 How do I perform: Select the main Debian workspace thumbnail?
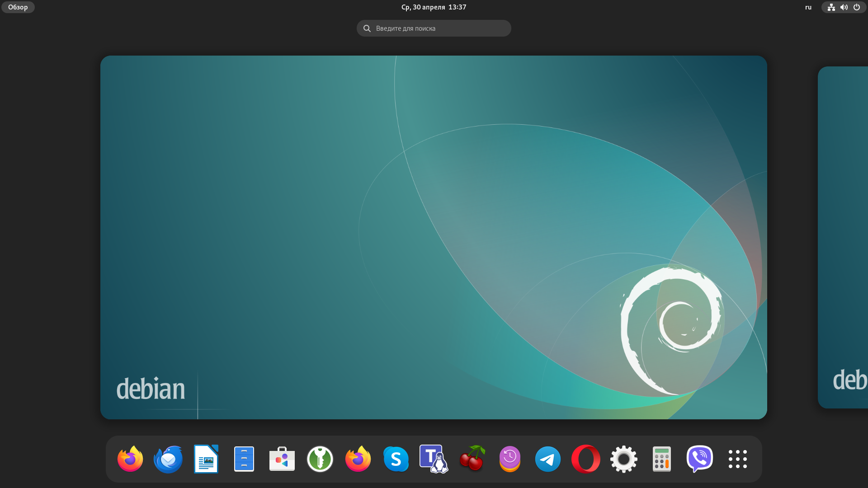(434, 237)
